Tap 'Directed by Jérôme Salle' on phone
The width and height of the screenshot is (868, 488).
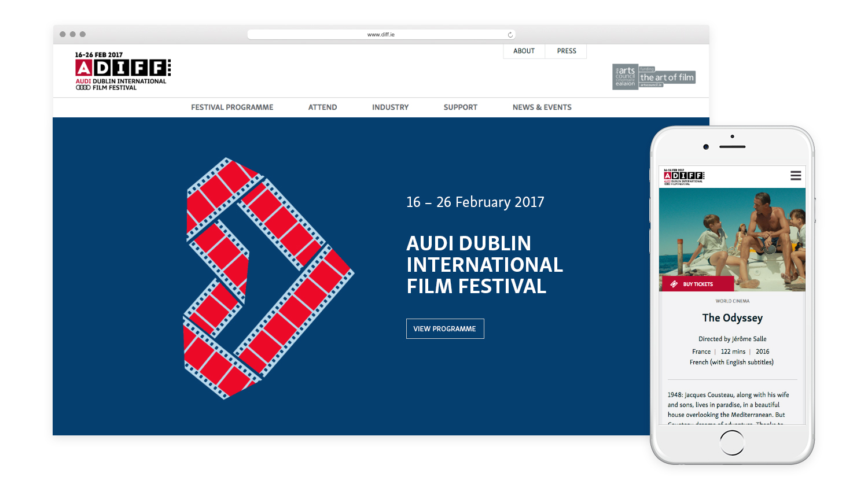pyautogui.click(x=732, y=339)
